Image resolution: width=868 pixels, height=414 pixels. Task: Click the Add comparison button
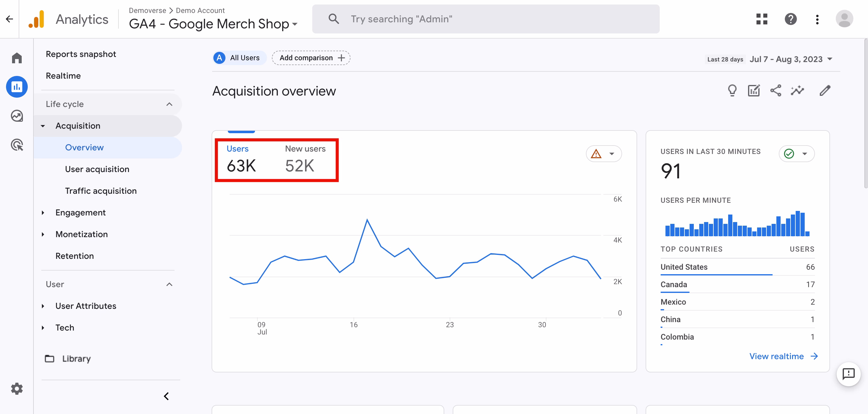[x=311, y=58]
